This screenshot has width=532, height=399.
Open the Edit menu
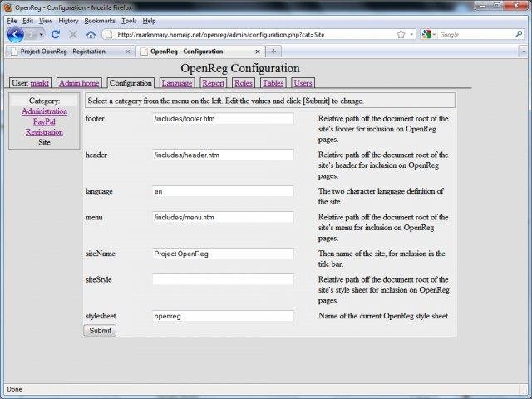tap(27, 21)
